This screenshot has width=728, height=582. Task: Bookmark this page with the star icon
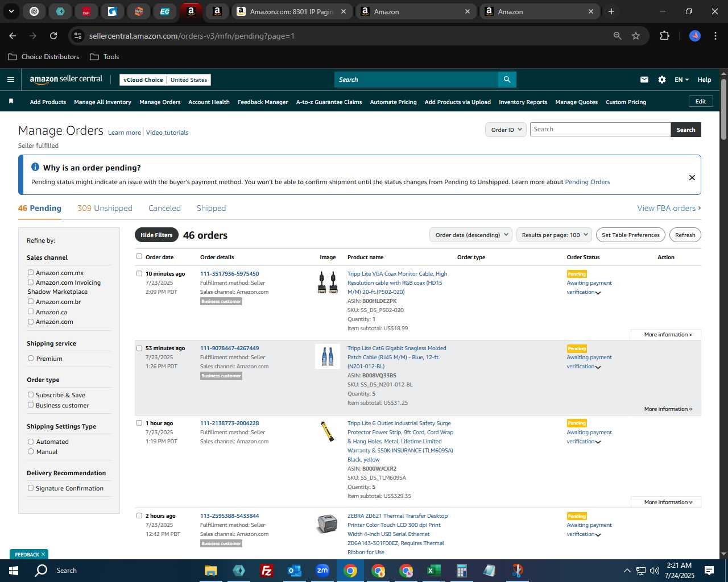point(636,36)
